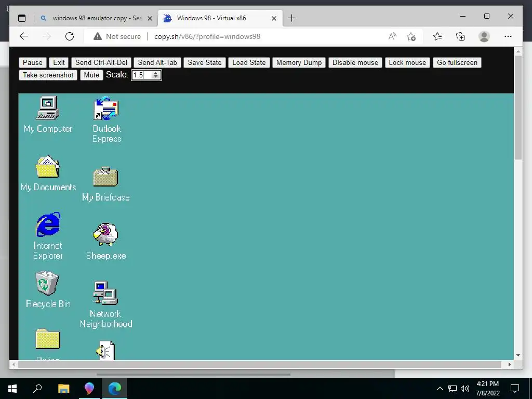Close the windows 98 emulator copy search tab
This screenshot has width=532, height=399.
pos(150,18)
